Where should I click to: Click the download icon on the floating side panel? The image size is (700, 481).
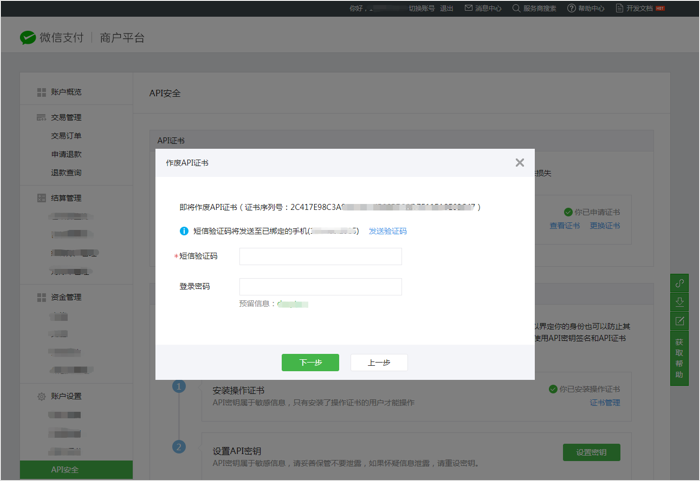point(679,302)
